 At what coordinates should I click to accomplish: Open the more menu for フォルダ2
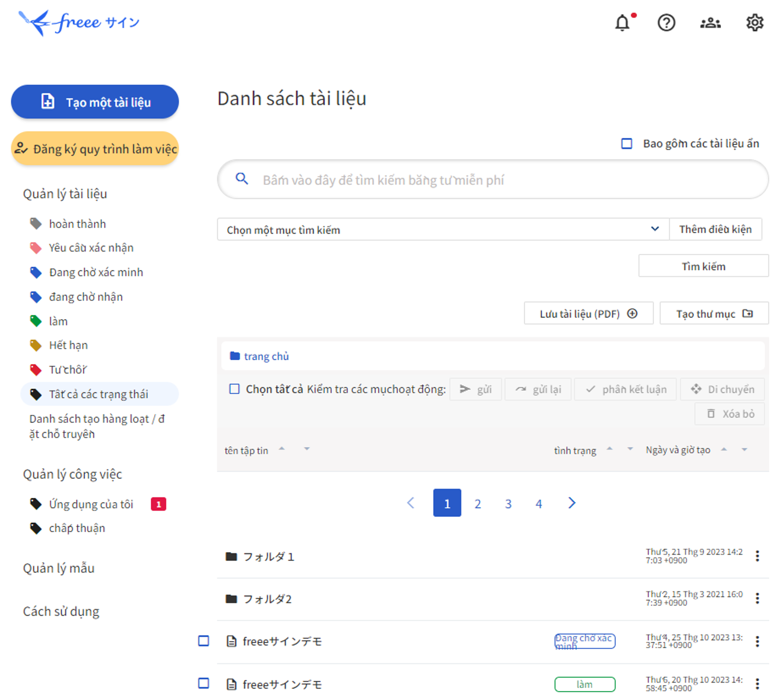(757, 598)
